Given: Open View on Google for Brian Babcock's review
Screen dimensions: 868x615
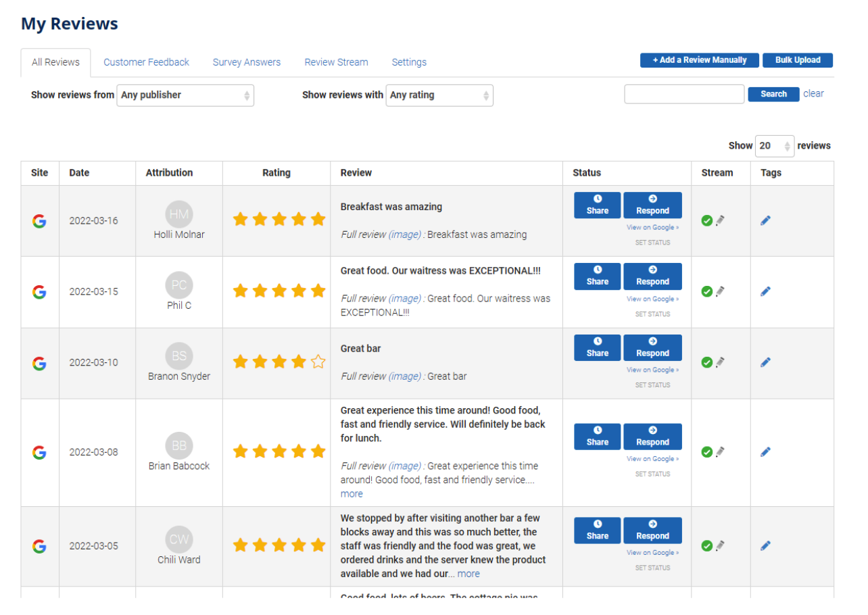Looking at the screenshot, I should [652, 459].
